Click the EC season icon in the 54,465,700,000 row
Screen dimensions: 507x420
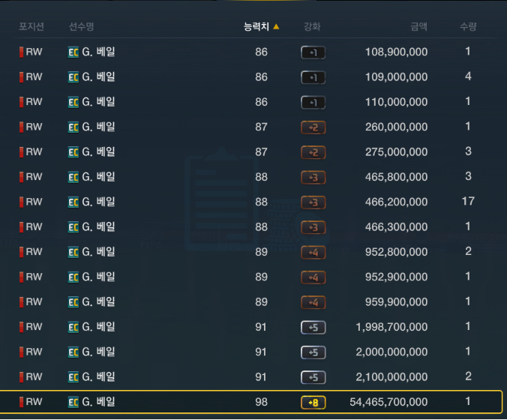click(73, 402)
